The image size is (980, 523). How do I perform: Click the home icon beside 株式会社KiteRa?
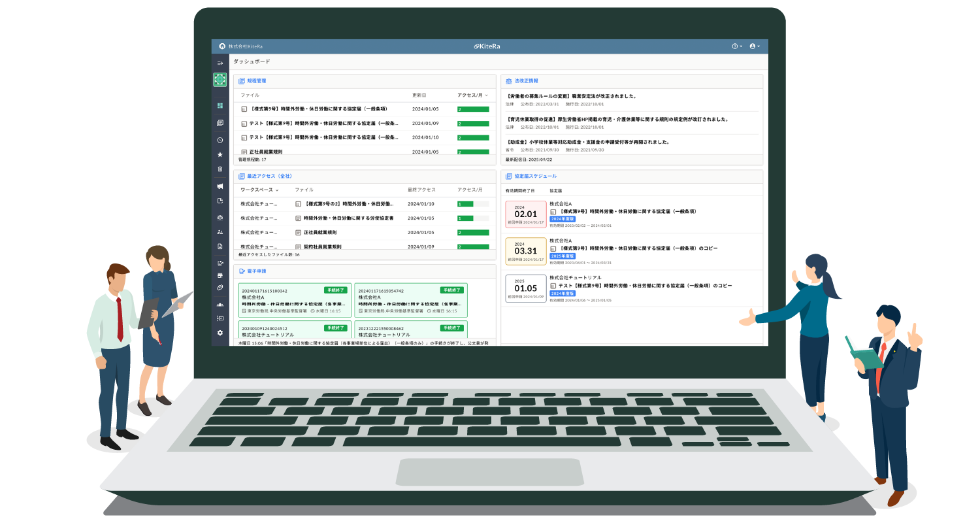point(221,46)
